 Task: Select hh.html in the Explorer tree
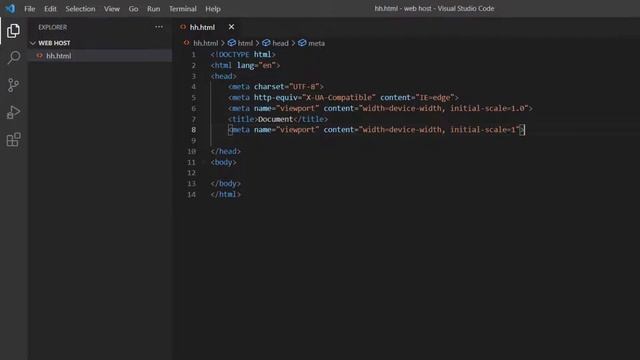pos(100,56)
